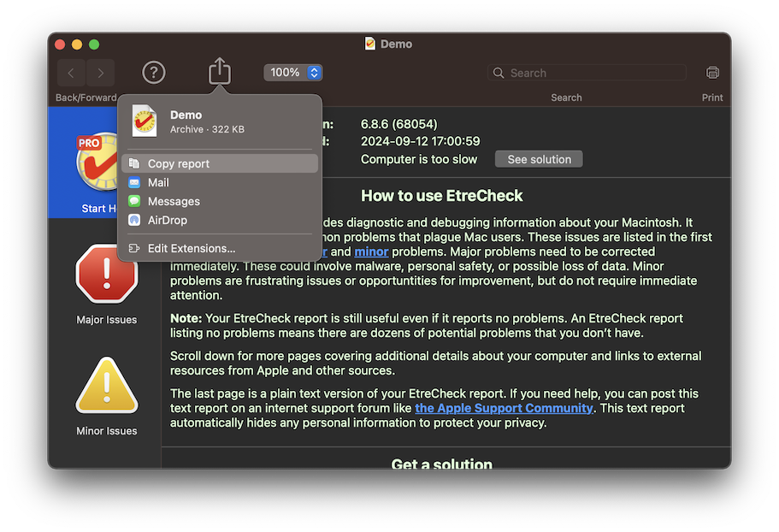Open the Apple Support Community link
This screenshot has width=779, height=532.
pyautogui.click(x=504, y=408)
